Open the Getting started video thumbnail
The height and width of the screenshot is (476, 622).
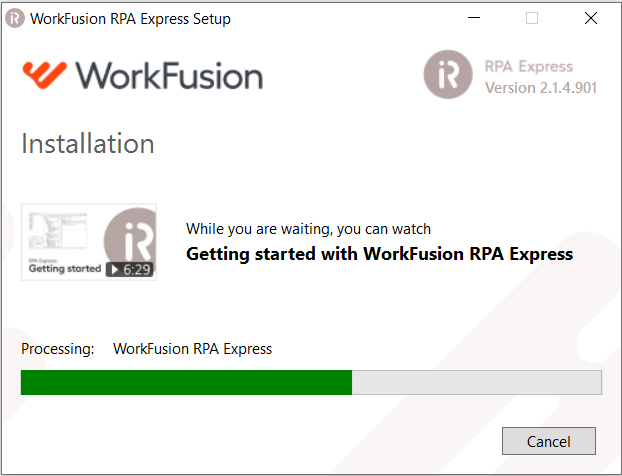pyautogui.click(x=89, y=242)
